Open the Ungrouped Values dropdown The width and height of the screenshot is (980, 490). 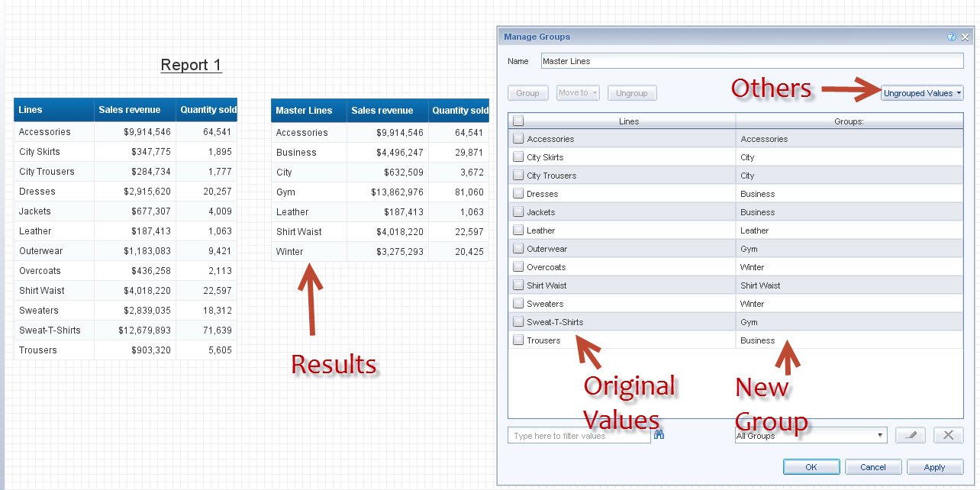pos(922,93)
